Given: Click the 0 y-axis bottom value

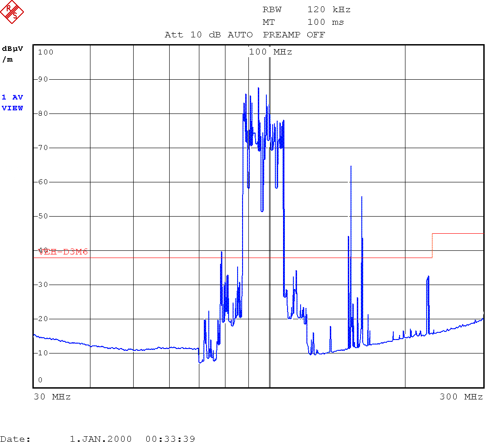Looking at the screenshot, I should (40, 380).
